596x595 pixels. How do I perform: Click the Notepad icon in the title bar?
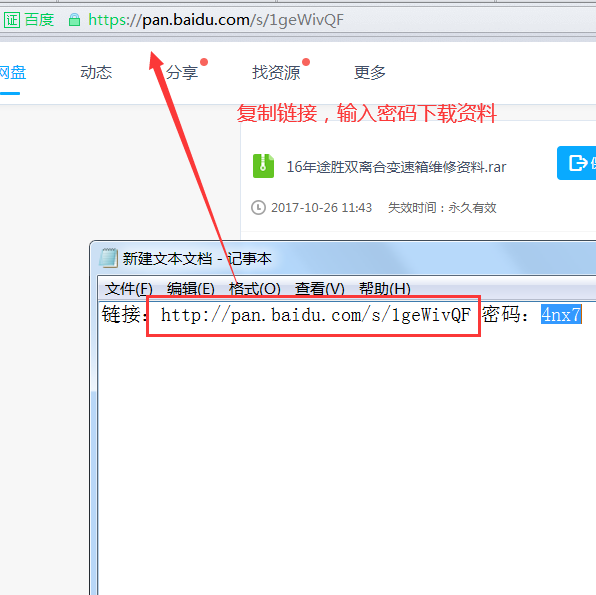(x=108, y=258)
